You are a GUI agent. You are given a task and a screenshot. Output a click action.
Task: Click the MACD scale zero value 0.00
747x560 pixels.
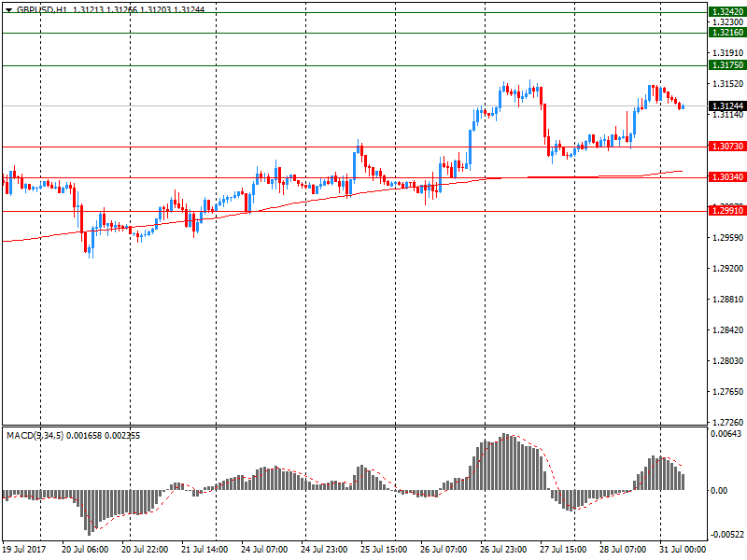[x=719, y=491]
